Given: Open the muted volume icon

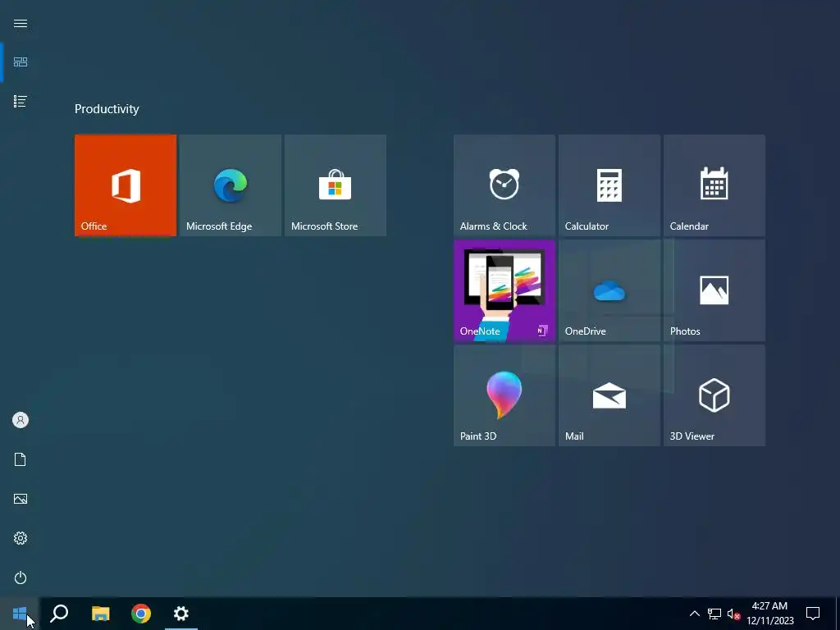Looking at the screenshot, I should click(733, 614).
